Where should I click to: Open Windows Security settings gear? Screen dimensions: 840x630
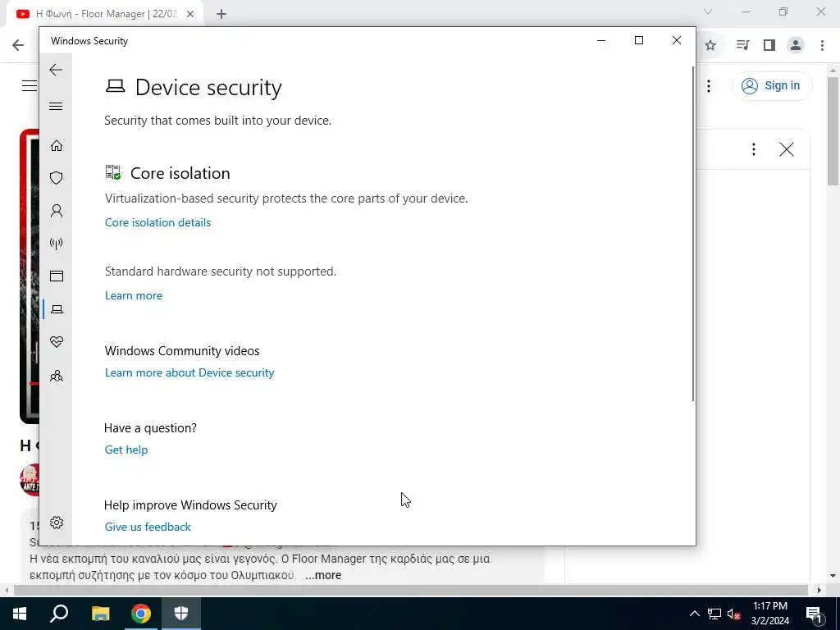pyautogui.click(x=57, y=523)
